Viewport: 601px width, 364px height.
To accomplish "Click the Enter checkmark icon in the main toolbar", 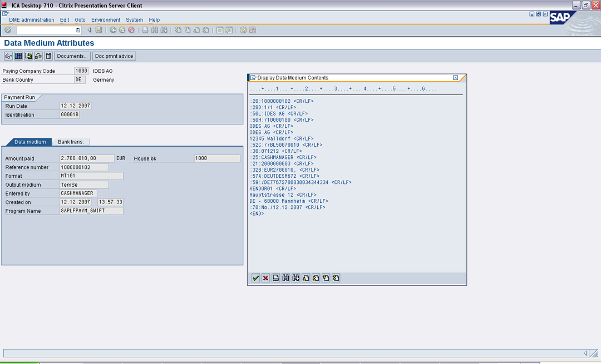I will click(x=8, y=30).
